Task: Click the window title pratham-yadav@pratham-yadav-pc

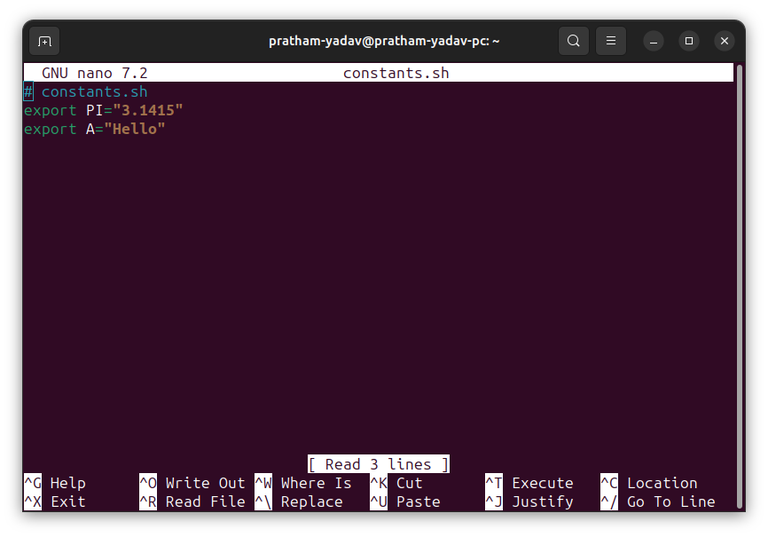Action: coord(384,41)
